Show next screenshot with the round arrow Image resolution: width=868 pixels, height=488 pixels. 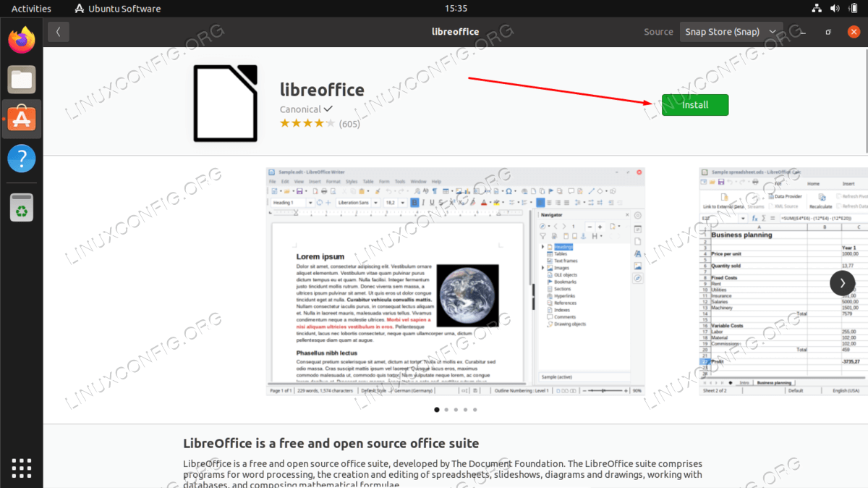(x=842, y=283)
